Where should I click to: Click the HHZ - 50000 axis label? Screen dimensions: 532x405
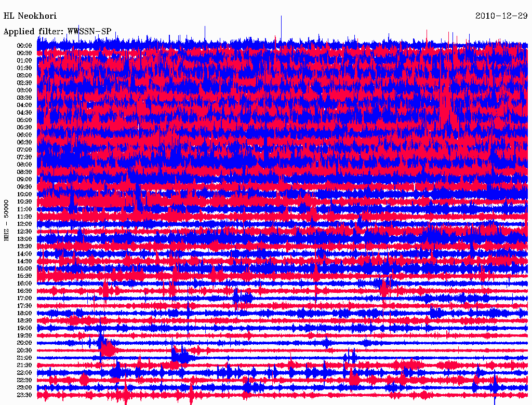click(x=6, y=221)
